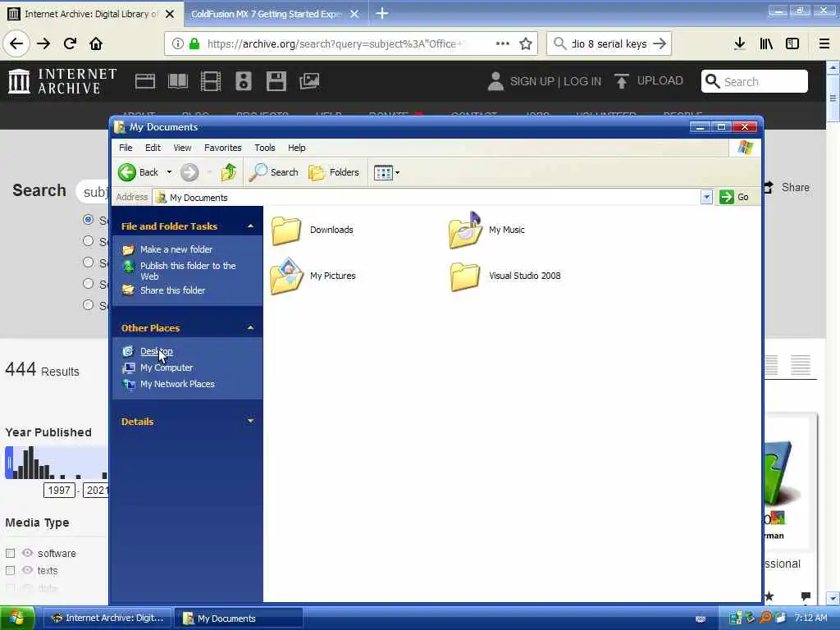Check the texts media type box
Screen dimensions: 840x630
(10, 571)
